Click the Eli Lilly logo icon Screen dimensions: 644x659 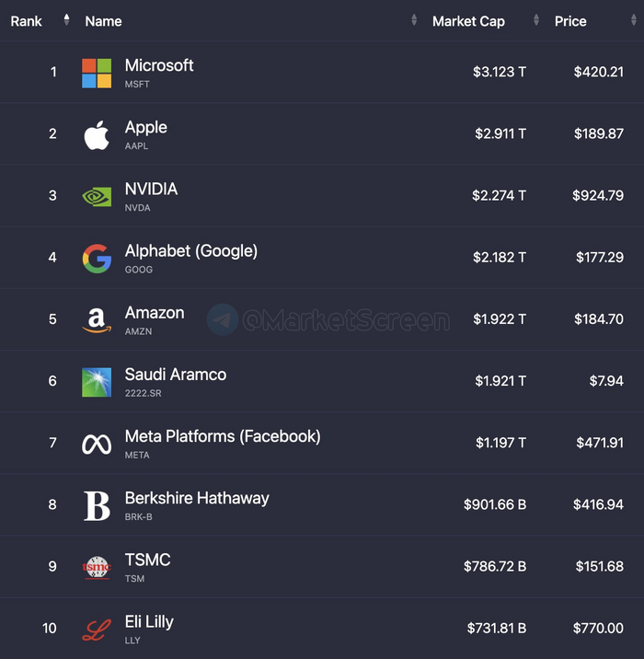point(97,630)
